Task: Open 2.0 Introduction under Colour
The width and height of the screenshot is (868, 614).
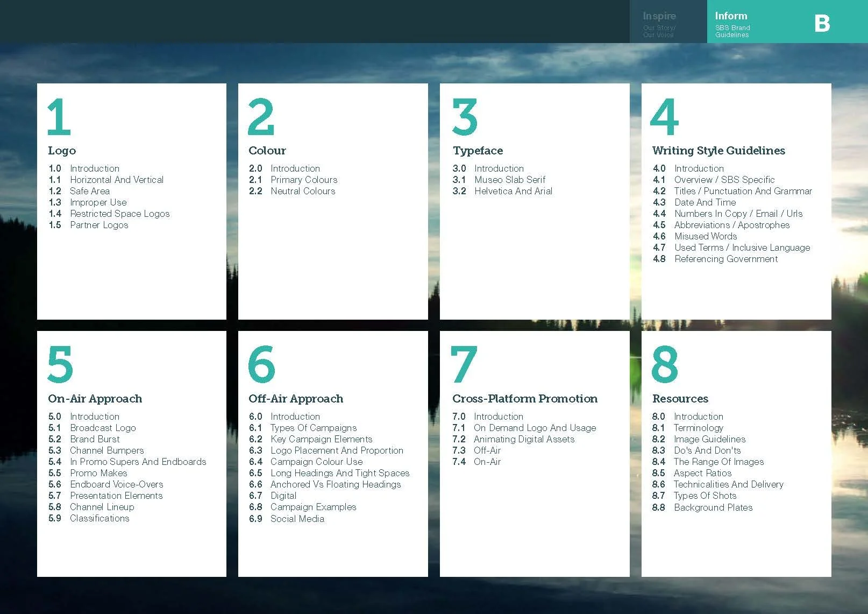Action: point(284,168)
